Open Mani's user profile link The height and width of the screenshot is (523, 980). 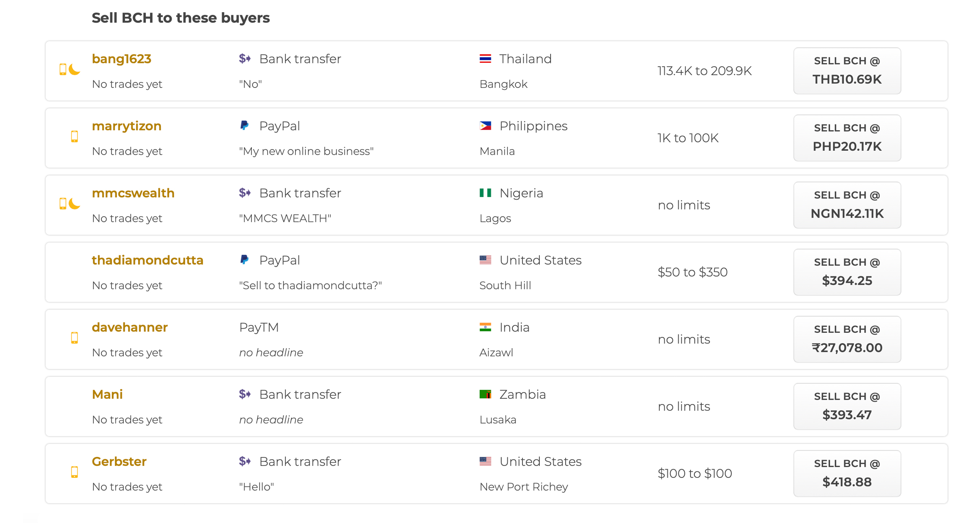(x=107, y=394)
